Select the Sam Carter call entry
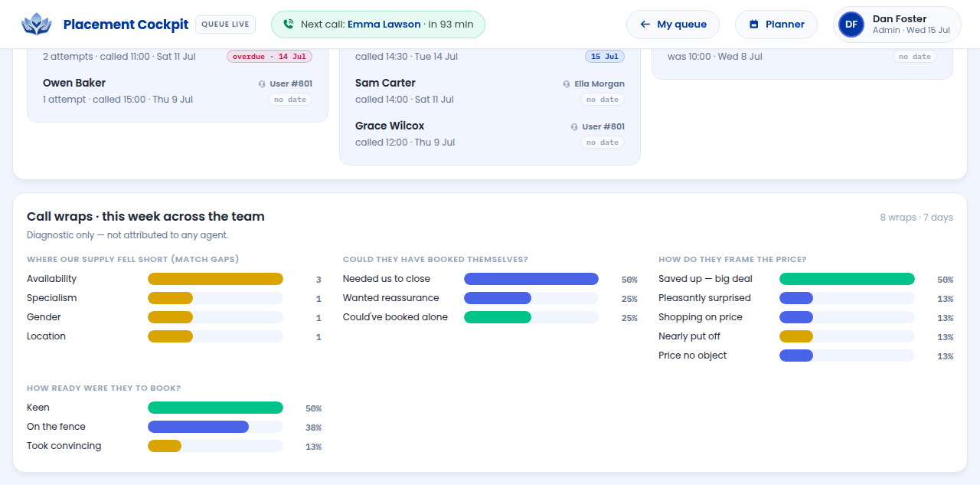This screenshot has height=485, width=980. pyautogui.click(x=490, y=91)
